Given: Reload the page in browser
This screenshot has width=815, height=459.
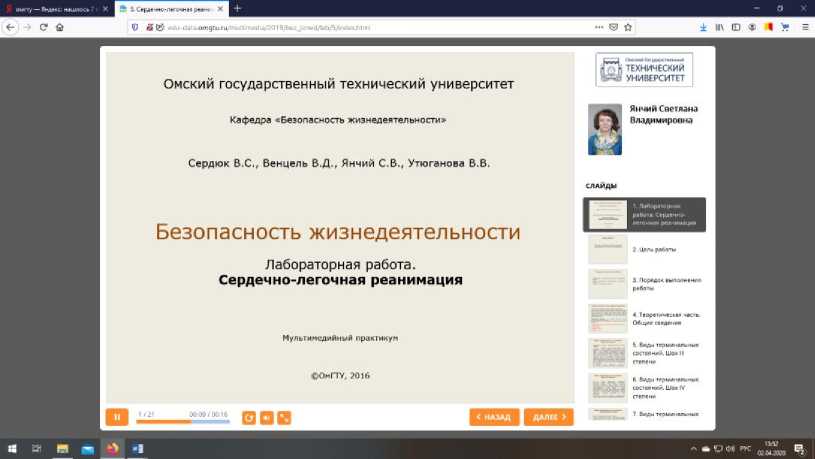Looking at the screenshot, I should 44,27.
